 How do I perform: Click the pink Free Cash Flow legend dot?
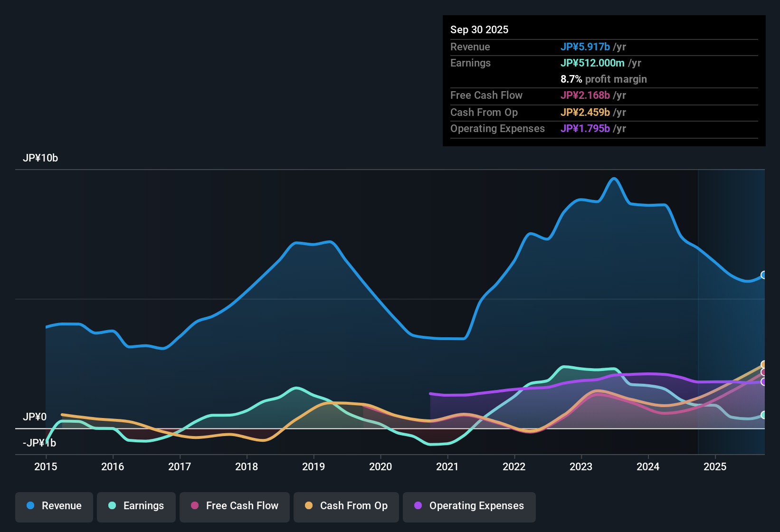tap(195, 506)
